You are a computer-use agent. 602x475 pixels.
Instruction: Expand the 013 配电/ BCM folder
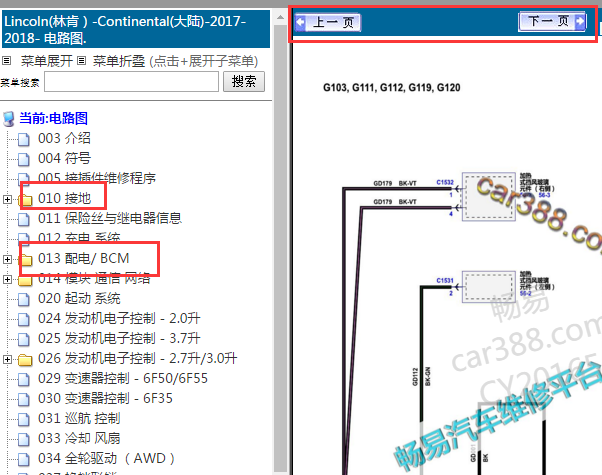[7, 259]
